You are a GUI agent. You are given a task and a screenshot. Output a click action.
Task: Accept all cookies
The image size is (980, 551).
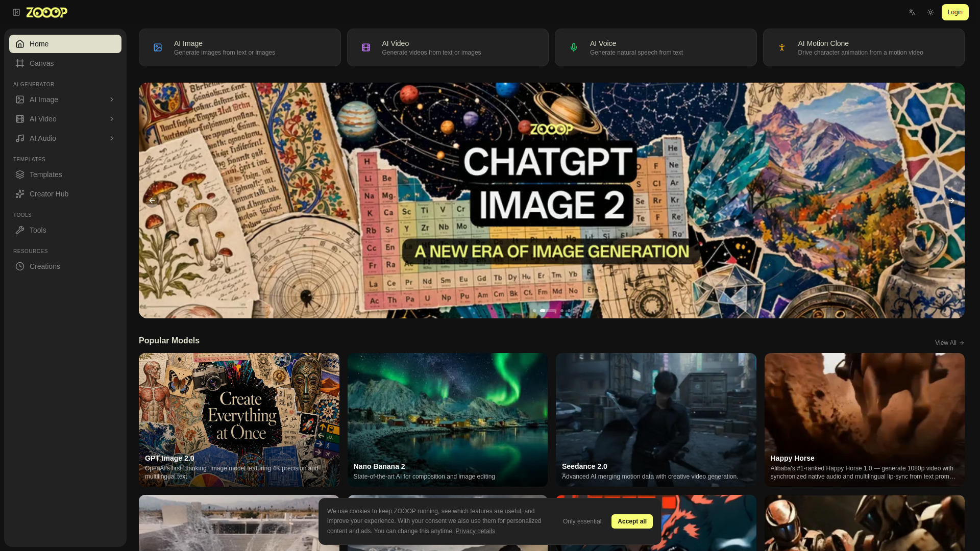point(632,521)
